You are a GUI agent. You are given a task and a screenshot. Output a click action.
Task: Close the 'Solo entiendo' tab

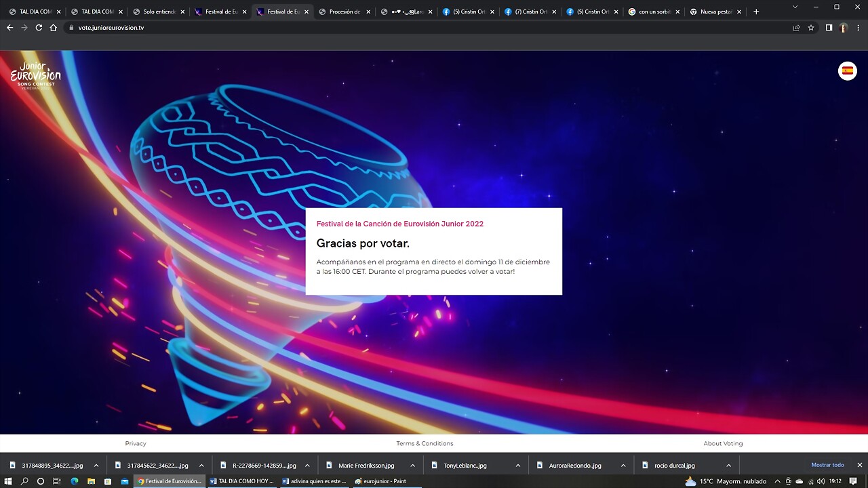182,12
